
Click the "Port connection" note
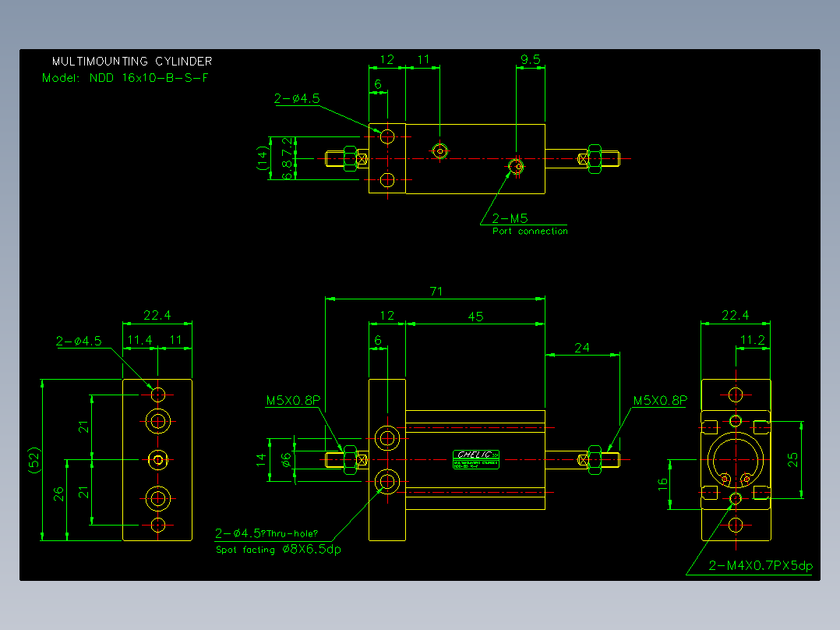pyautogui.click(x=530, y=231)
